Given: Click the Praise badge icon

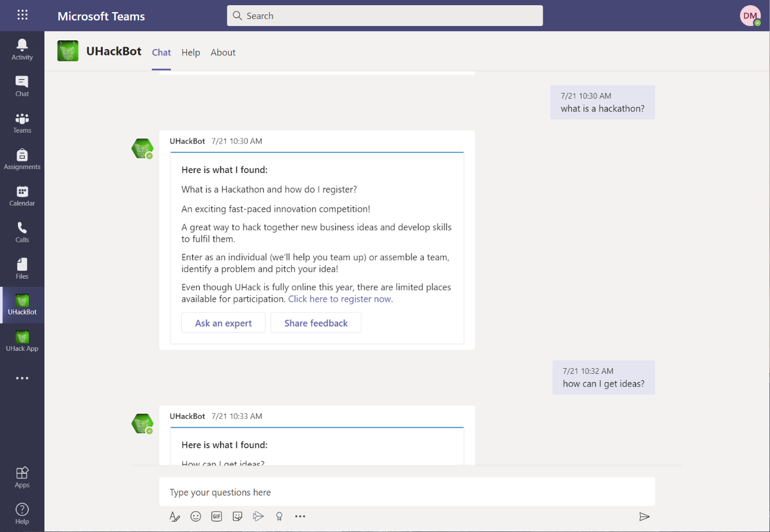Looking at the screenshot, I should [279, 516].
